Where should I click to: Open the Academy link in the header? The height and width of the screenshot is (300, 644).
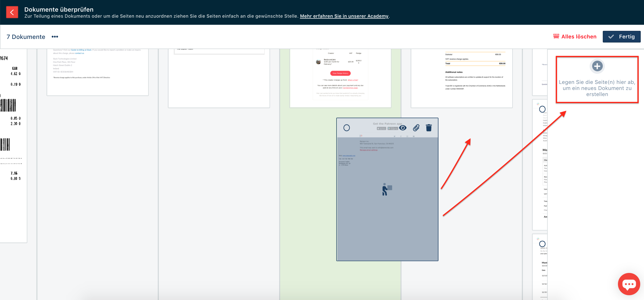(x=344, y=16)
